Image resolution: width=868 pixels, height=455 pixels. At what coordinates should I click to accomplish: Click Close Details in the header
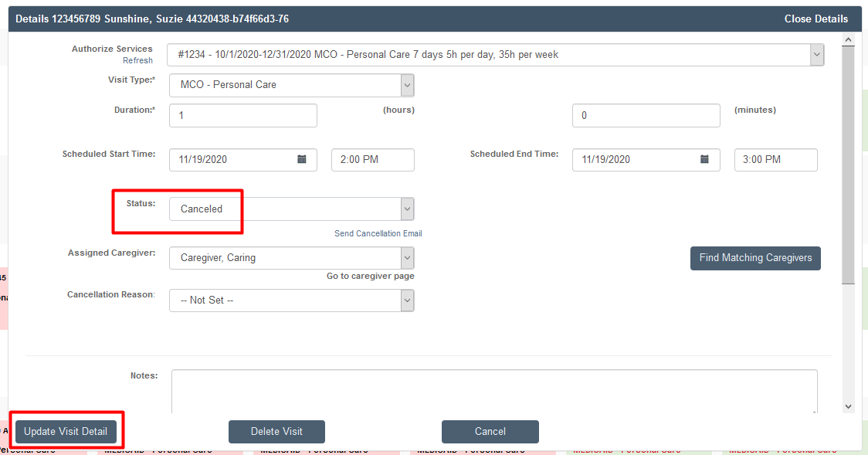click(x=816, y=19)
